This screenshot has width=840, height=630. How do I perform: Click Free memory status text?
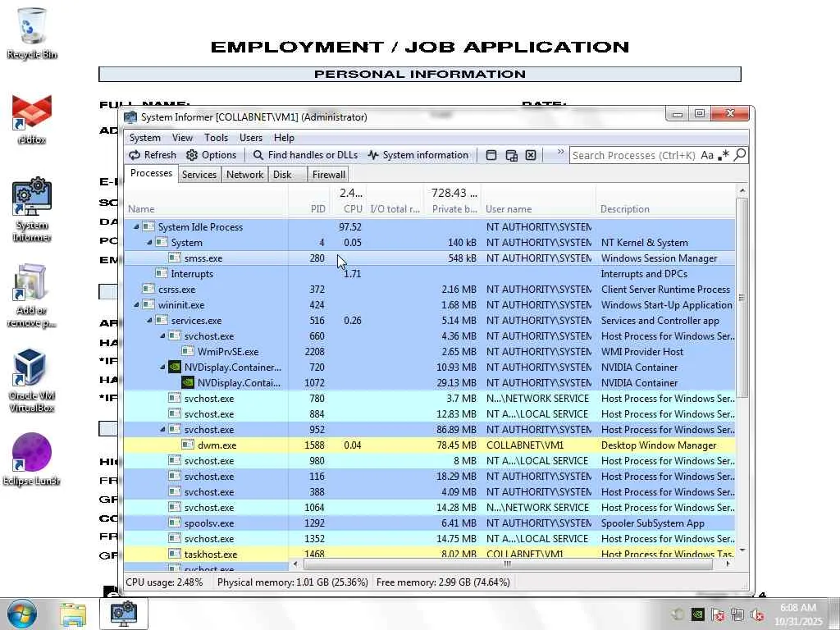tap(443, 582)
